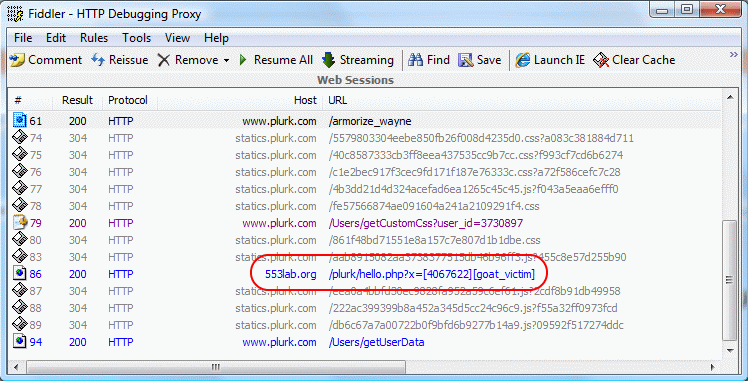Click host 553lab.org in session 86
The height and width of the screenshot is (381, 748).
coord(291,274)
